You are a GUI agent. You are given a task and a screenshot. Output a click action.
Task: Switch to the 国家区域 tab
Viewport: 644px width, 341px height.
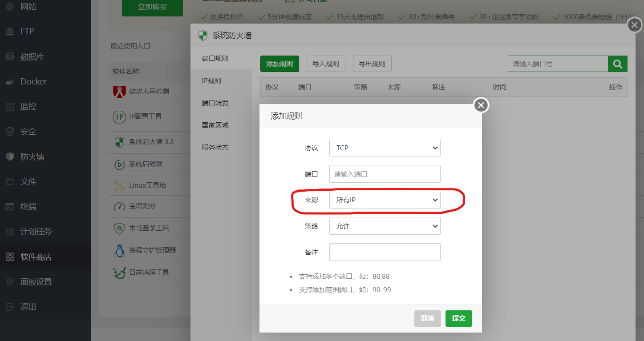(221, 125)
